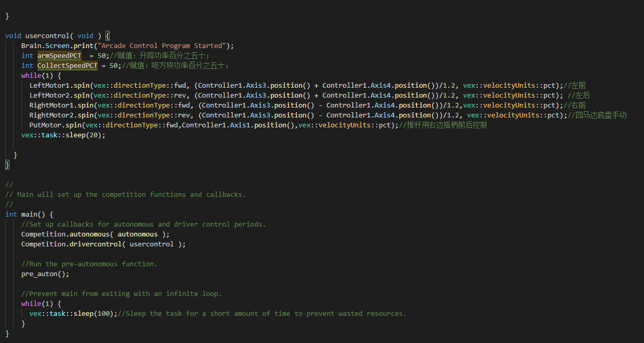Viewport: 644px width, 343px height.
Task: Click the CollectSpeedPCT variable name
Action: tap(67, 65)
